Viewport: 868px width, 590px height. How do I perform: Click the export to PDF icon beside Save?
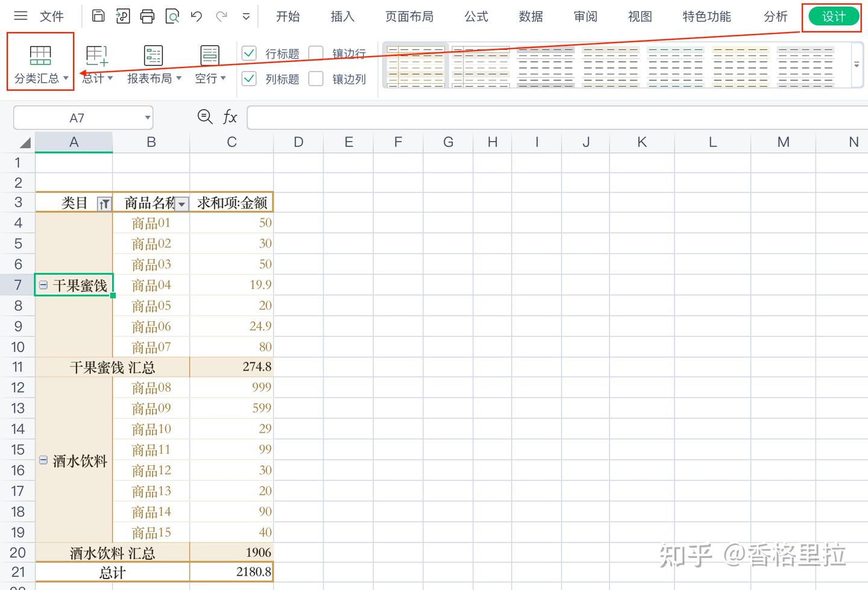(x=123, y=16)
